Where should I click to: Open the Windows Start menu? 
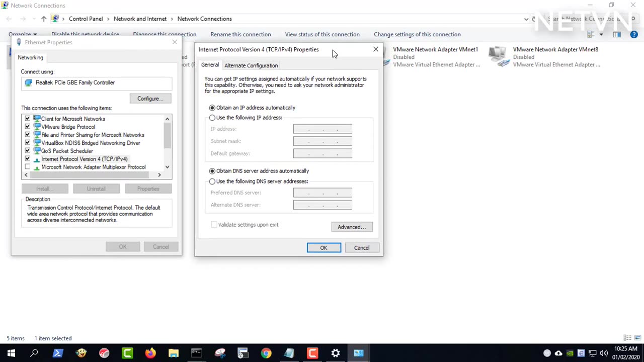11,353
